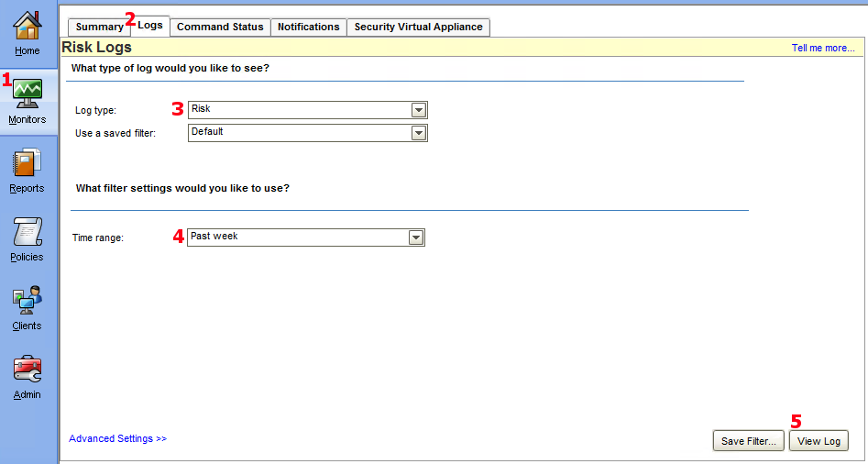The image size is (868, 464).
Task: Open the Security Virtual Appliance tab
Action: click(418, 28)
